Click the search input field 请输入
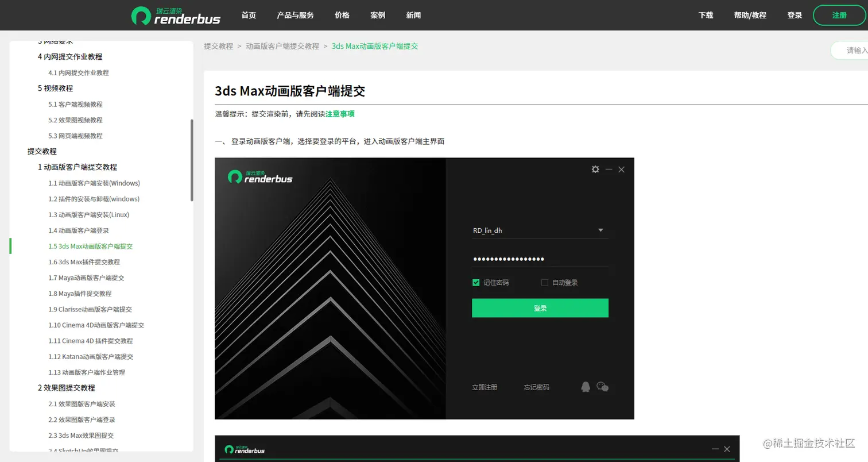The width and height of the screenshot is (868, 462). point(850,51)
